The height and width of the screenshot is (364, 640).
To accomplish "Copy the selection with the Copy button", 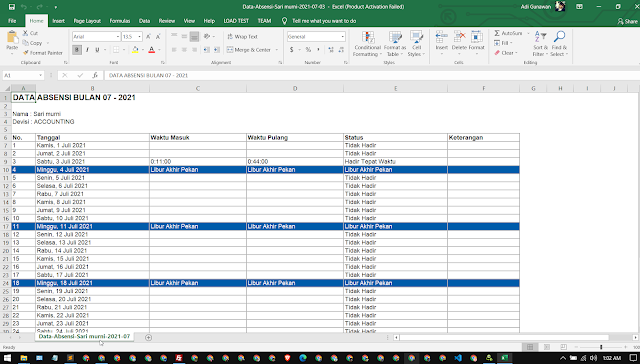I will point(32,43).
